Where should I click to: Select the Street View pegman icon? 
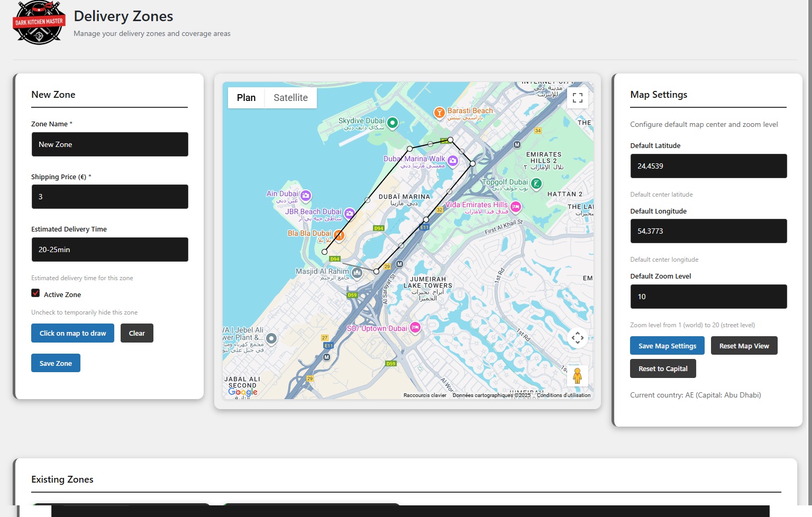pos(578,375)
